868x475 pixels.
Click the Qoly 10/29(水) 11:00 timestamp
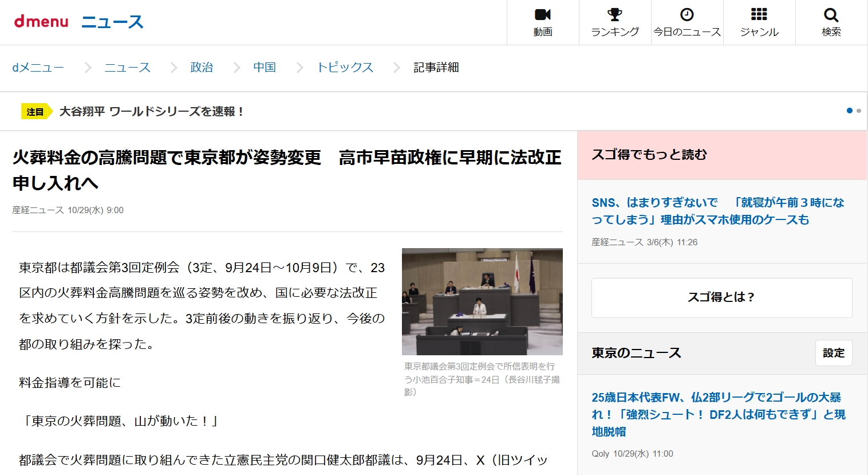[633, 454]
